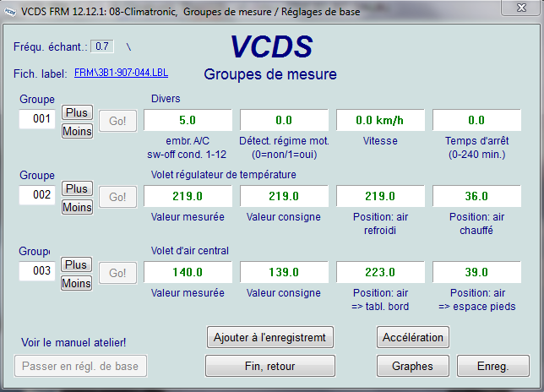Click Passer en régl. de base button

click(x=80, y=366)
